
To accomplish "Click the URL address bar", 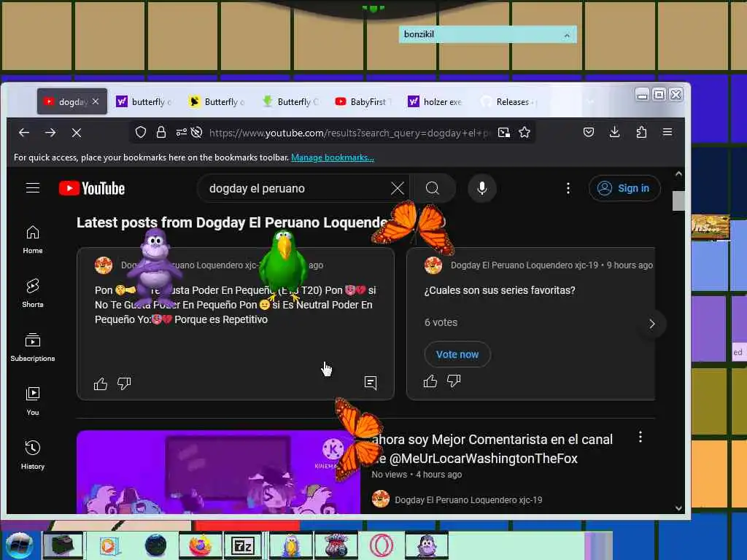I will pyautogui.click(x=349, y=133).
